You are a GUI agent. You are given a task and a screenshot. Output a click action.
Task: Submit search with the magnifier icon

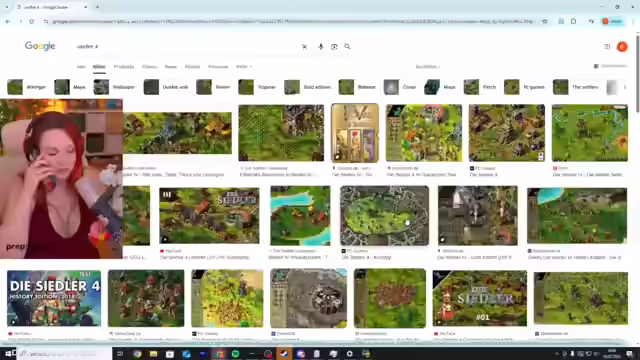(x=347, y=47)
